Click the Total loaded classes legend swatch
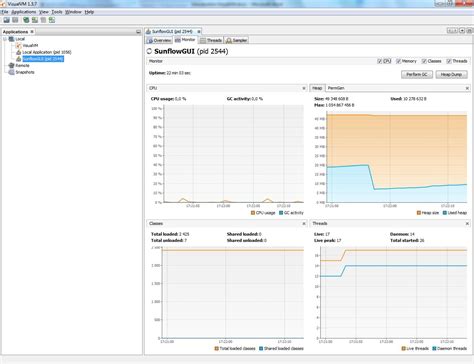 point(216,348)
